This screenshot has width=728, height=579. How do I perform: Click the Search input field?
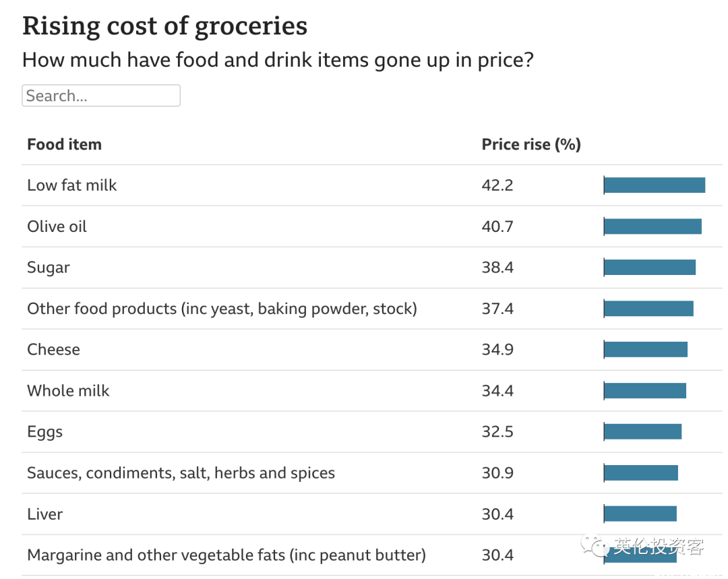pos(101,96)
